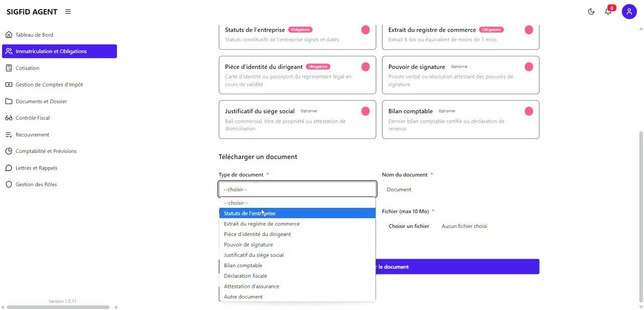Image resolution: width=644 pixels, height=310 pixels.
Task: Open notifications via the bell icon
Action: (x=608, y=11)
